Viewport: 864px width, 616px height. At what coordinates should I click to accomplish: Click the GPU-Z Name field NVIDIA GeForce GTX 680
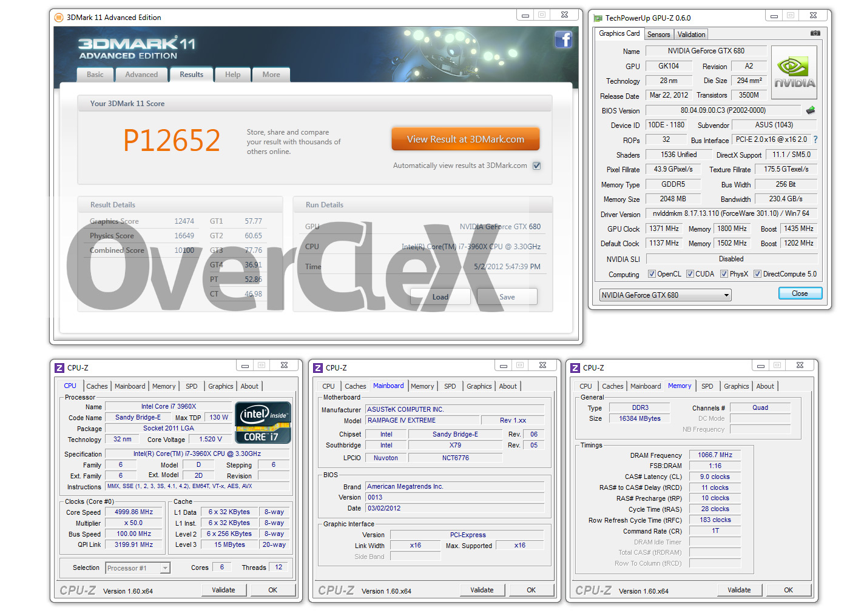click(x=706, y=51)
